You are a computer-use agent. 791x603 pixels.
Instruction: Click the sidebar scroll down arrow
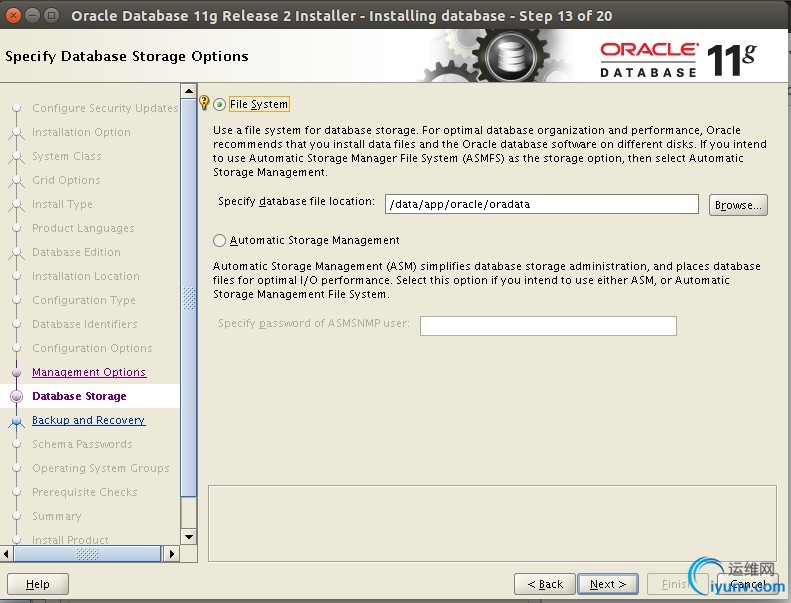click(x=189, y=537)
